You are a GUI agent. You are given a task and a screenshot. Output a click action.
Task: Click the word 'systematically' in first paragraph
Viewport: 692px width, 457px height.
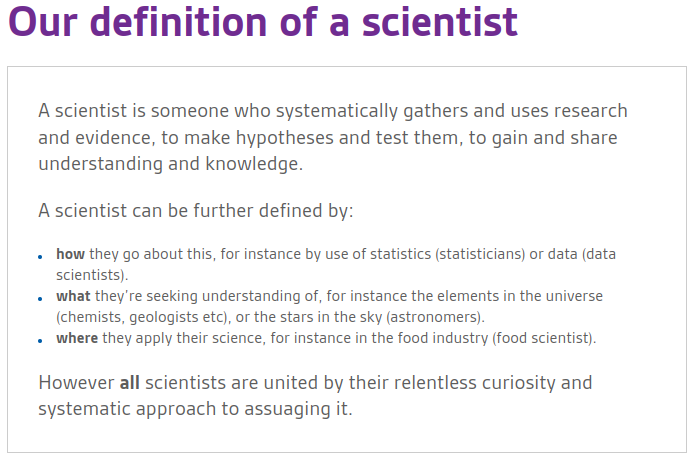coord(337,111)
